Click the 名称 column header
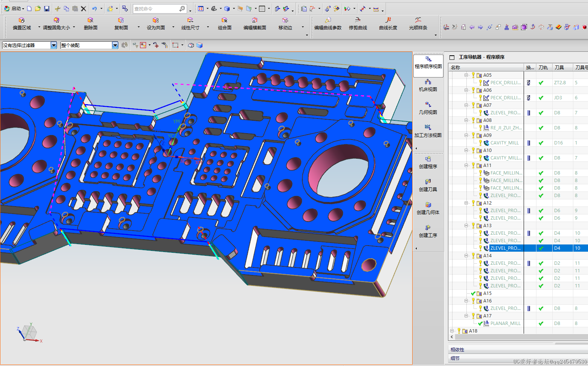588x366 pixels. (x=486, y=67)
